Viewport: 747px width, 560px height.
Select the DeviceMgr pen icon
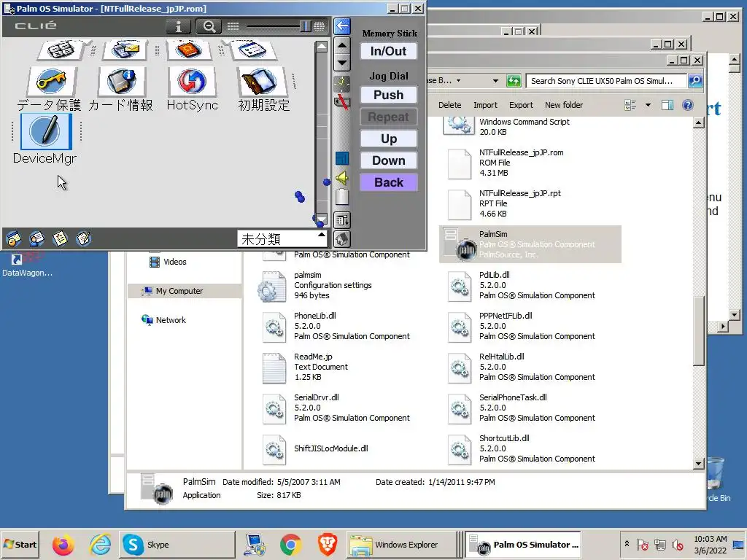[46, 131]
